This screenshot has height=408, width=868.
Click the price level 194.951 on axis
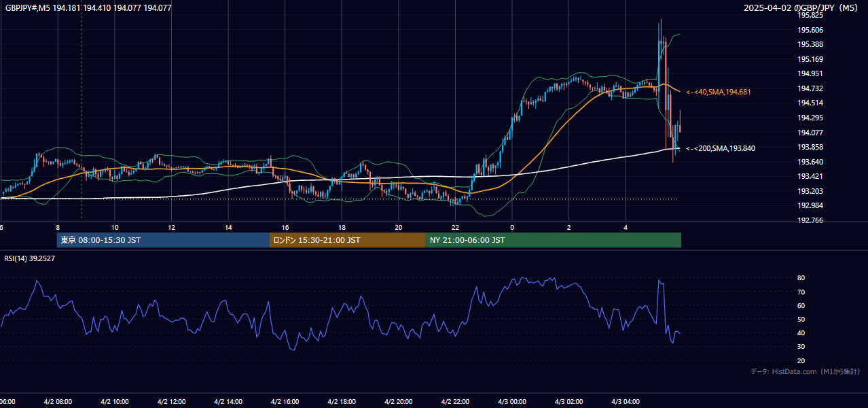[810, 74]
